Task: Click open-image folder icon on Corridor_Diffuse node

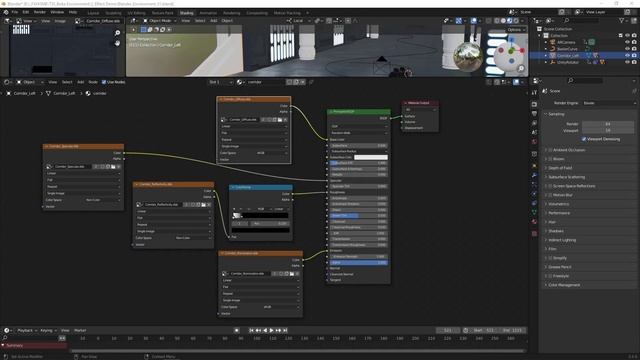Action: [280, 120]
